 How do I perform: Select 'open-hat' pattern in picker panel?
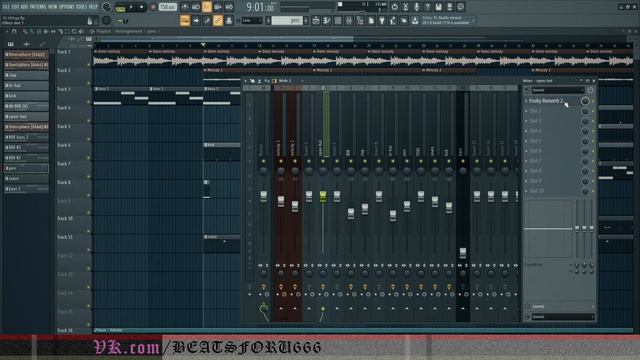pyautogui.click(x=27, y=117)
